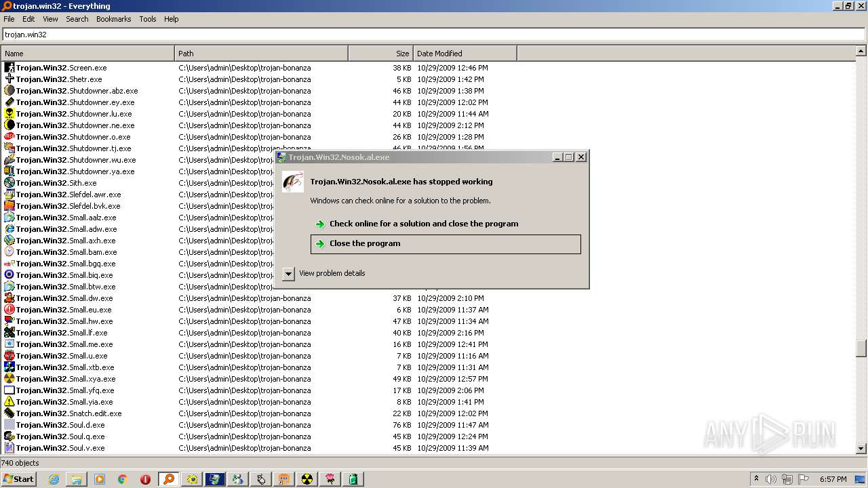
Task: Focus the trojan.win32 search box
Action: (x=433, y=35)
